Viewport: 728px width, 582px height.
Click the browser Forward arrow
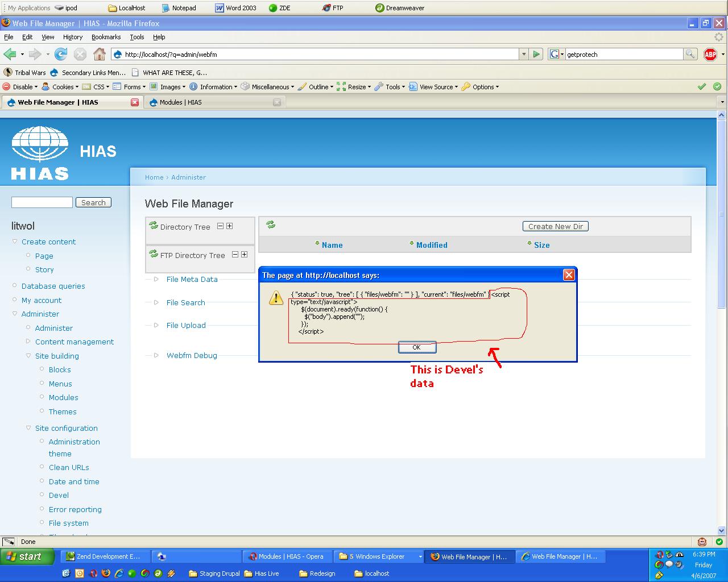point(35,55)
